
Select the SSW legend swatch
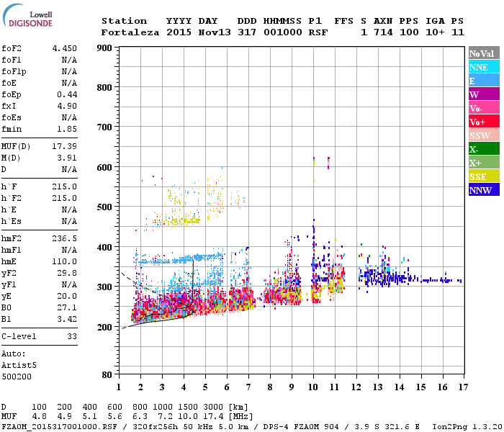484,135
